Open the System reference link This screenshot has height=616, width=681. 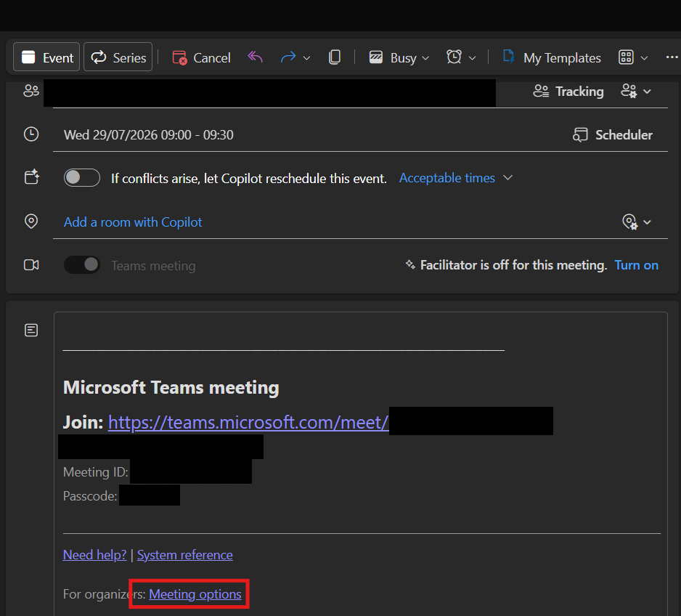[x=185, y=555]
